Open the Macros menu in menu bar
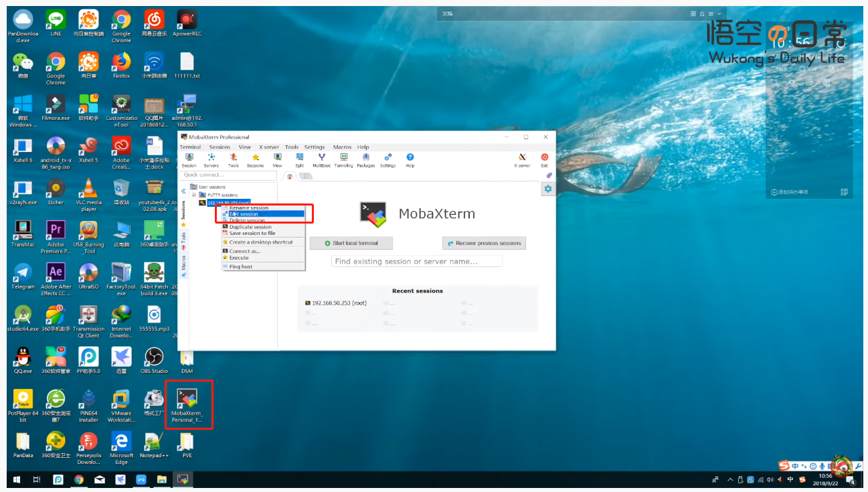The image size is (868, 492). [342, 147]
